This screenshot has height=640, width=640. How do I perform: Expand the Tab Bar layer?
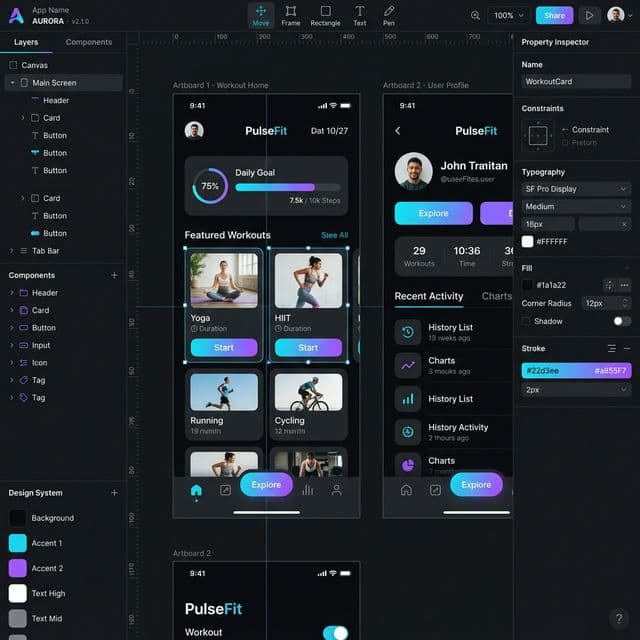(x=12, y=251)
